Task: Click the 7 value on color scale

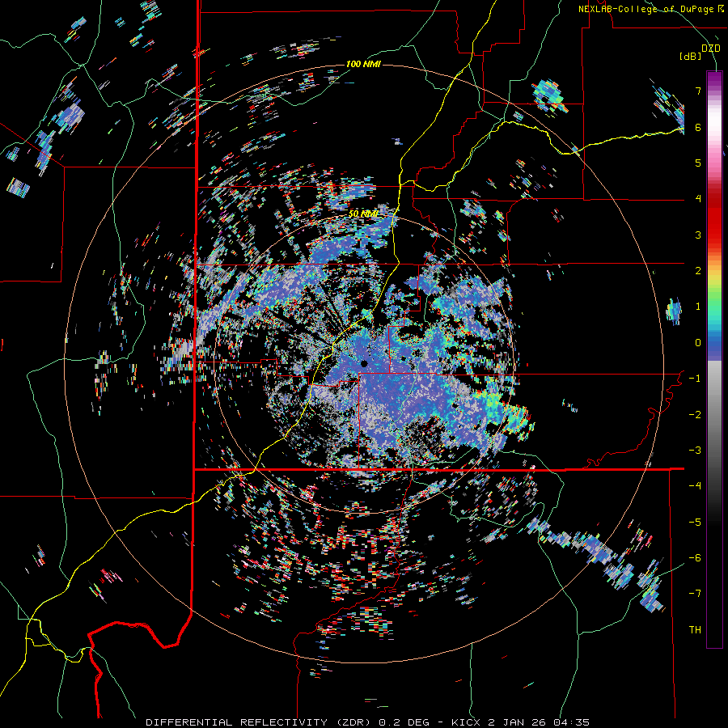Action: [698, 91]
